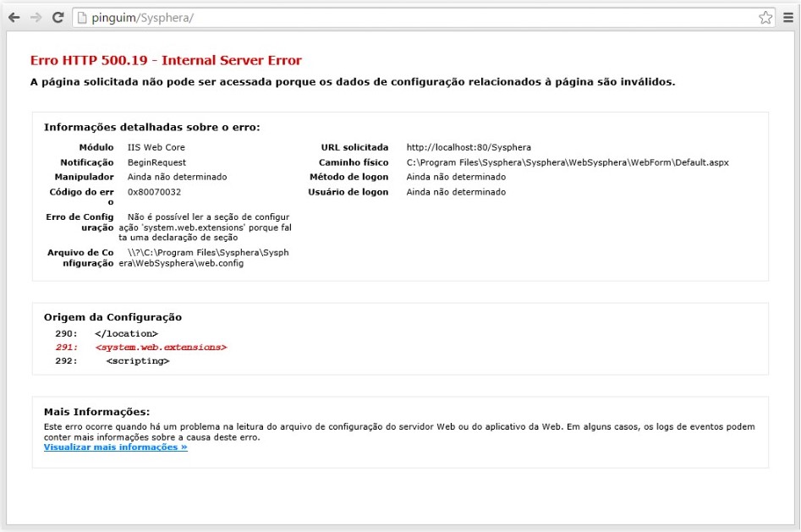Bookmark this page with the star icon

click(x=765, y=18)
